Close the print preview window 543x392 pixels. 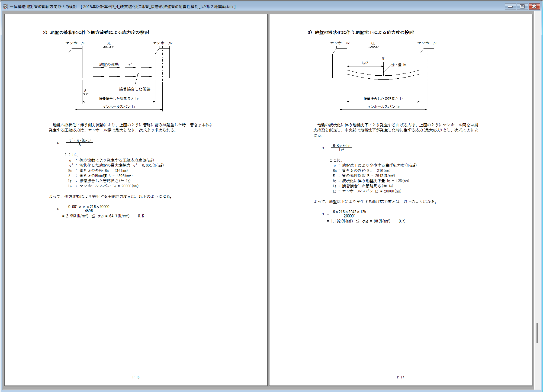[534, 7]
